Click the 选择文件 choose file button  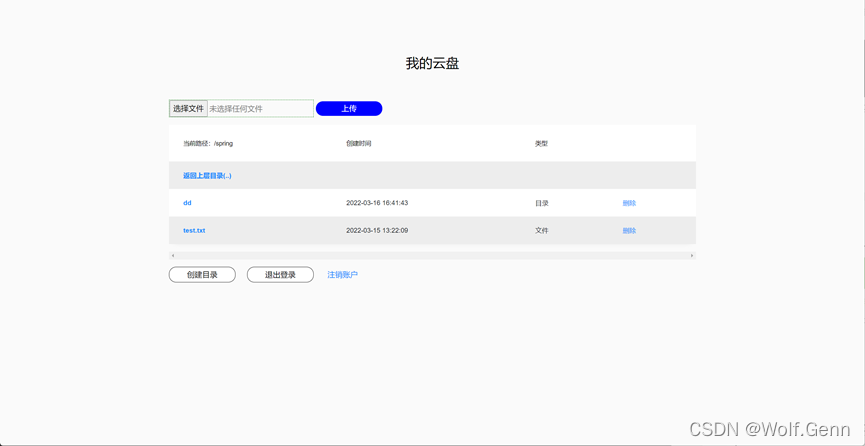[188, 109]
